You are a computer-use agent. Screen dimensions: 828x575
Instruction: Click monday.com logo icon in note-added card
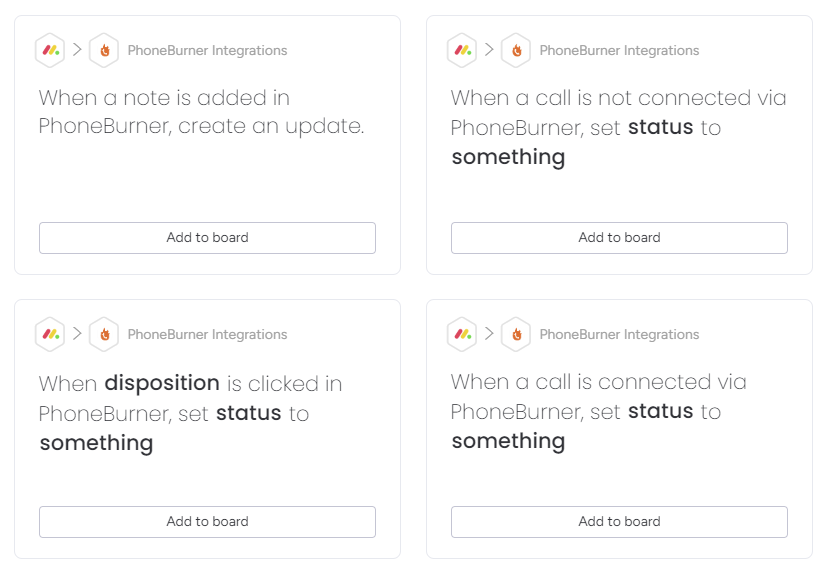click(50, 50)
